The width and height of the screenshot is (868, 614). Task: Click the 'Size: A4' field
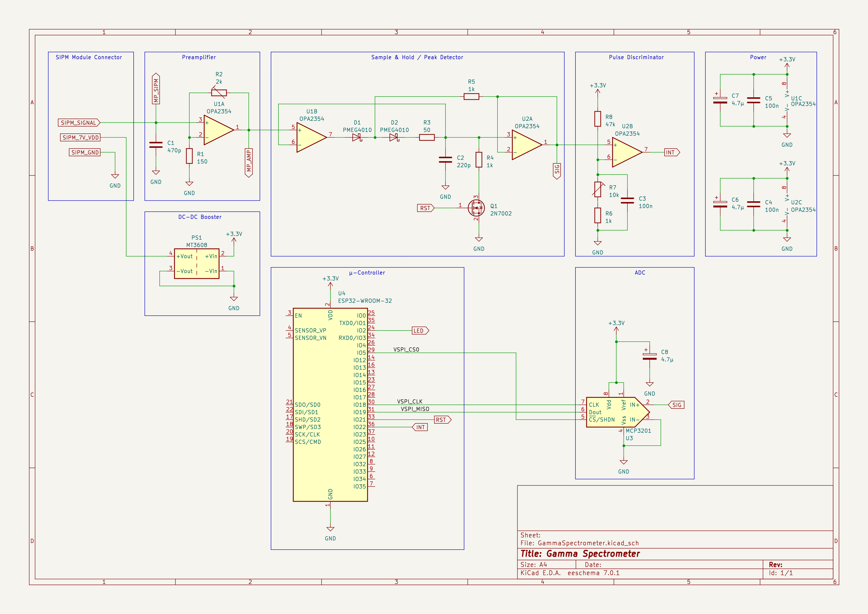533,564
